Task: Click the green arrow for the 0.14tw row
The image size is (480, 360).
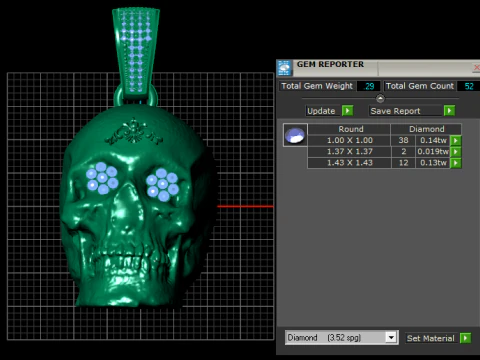Action: (x=456, y=140)
